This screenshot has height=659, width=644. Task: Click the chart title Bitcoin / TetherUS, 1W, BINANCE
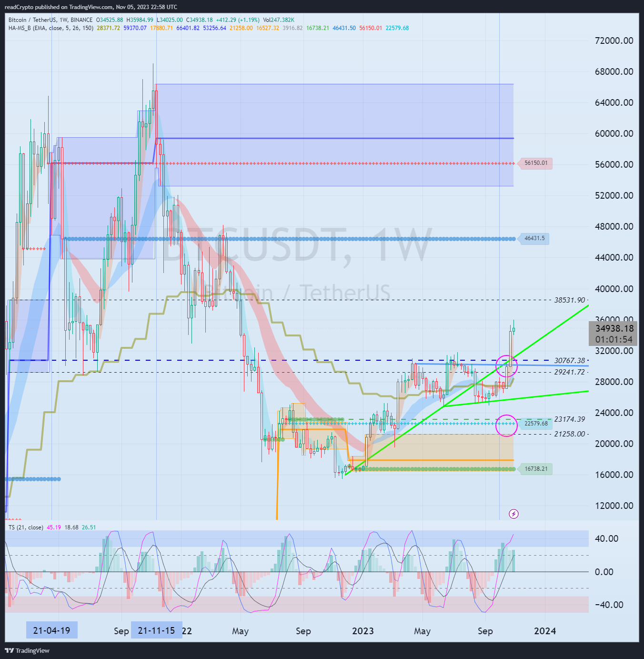click(50, 20)
